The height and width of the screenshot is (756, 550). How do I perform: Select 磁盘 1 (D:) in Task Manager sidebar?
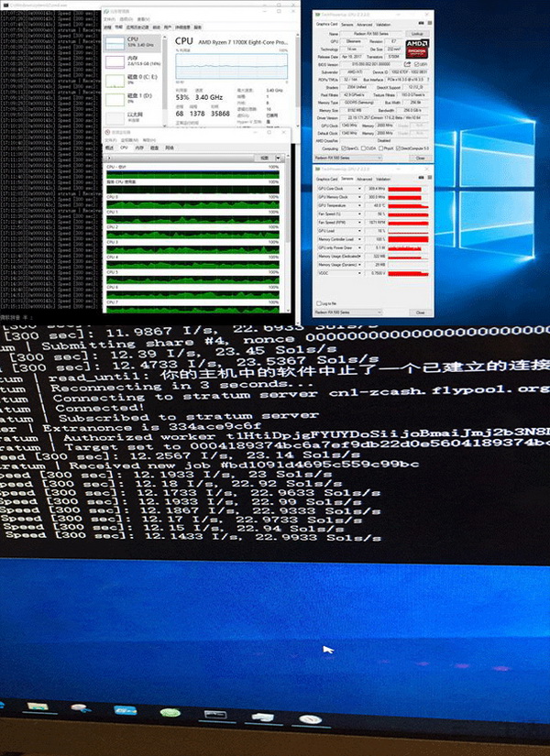[x=132, y=100]
